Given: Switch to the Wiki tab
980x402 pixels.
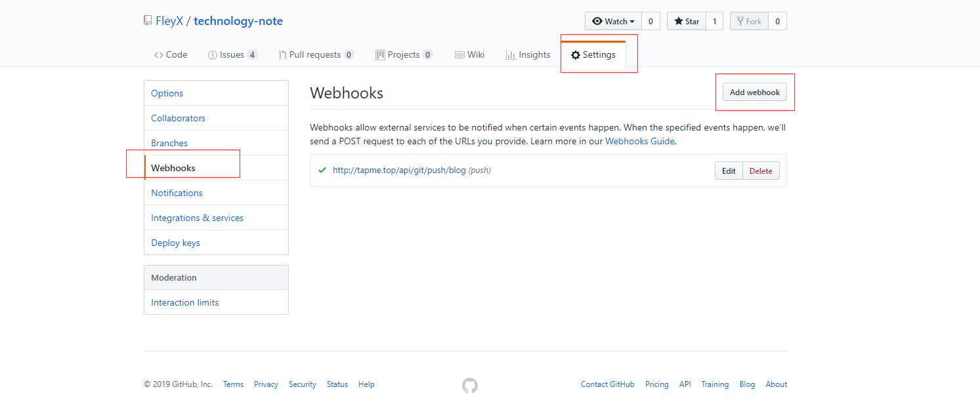Looking at the screenshot, I should tap(469, 55).
